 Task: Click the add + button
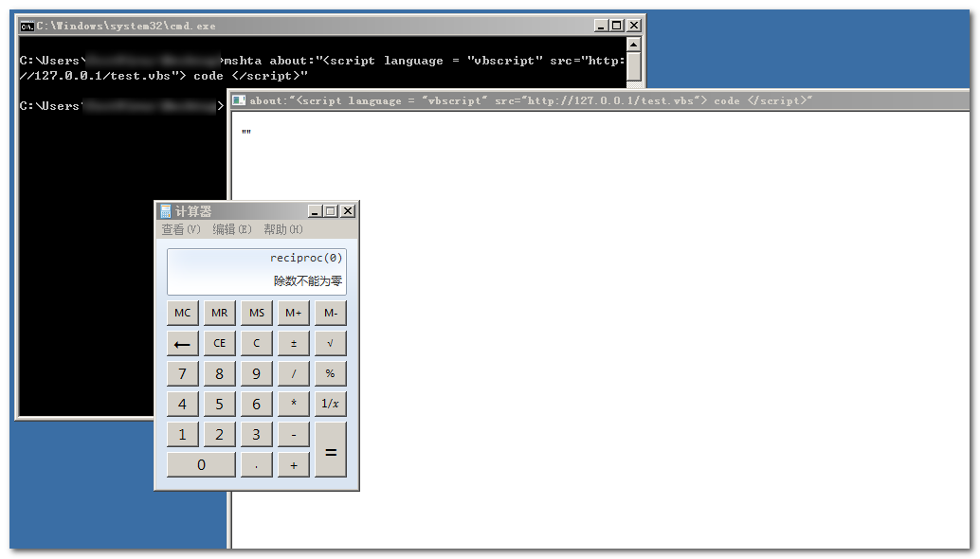click(x=294, y=464)
